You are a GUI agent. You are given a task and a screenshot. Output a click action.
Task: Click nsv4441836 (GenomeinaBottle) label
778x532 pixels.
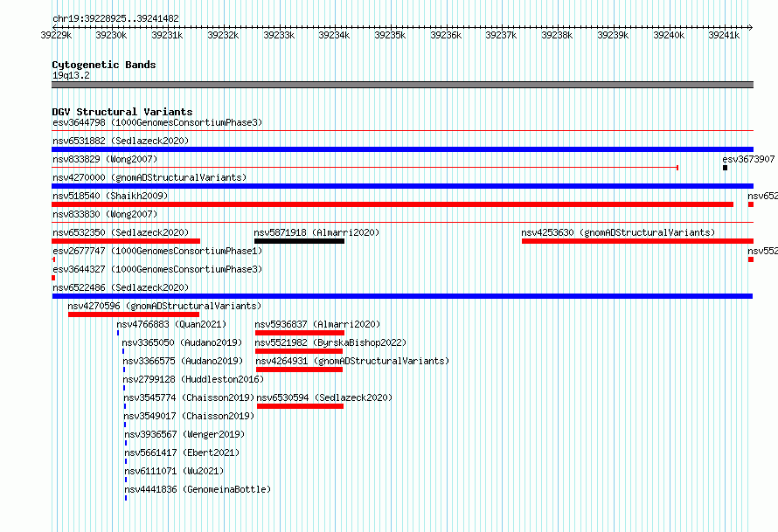[198, 489]
